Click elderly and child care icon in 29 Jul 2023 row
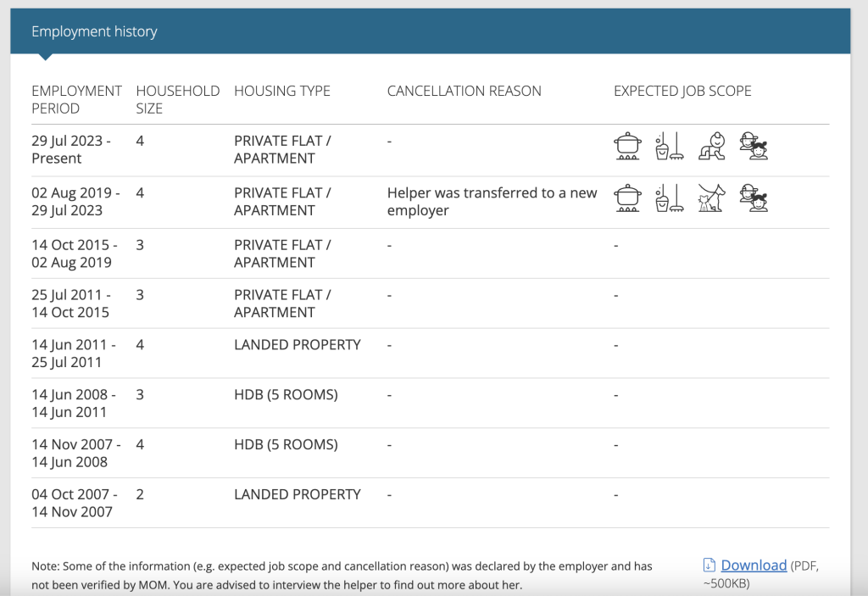The height and width of the screenshot is (596, 868). click(754, 146)
